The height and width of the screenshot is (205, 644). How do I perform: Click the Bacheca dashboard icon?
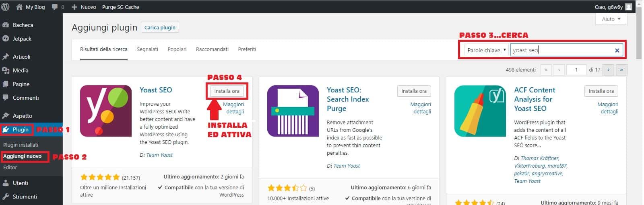(x=6, y=25)
